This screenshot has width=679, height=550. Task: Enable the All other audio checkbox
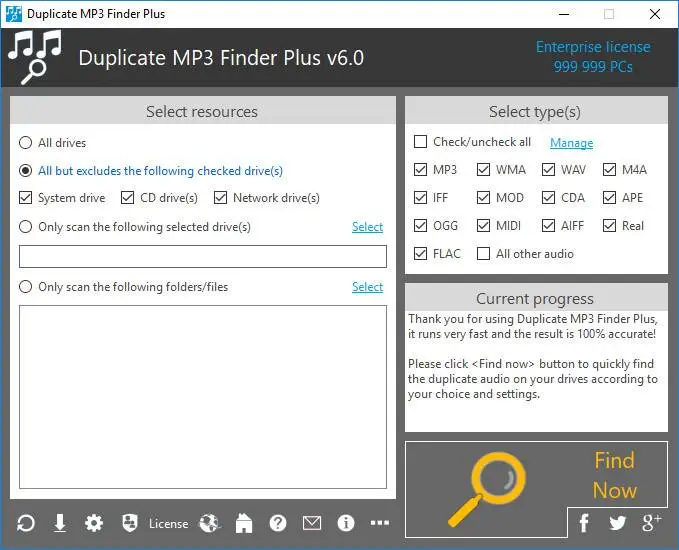[x=483, y=253]
